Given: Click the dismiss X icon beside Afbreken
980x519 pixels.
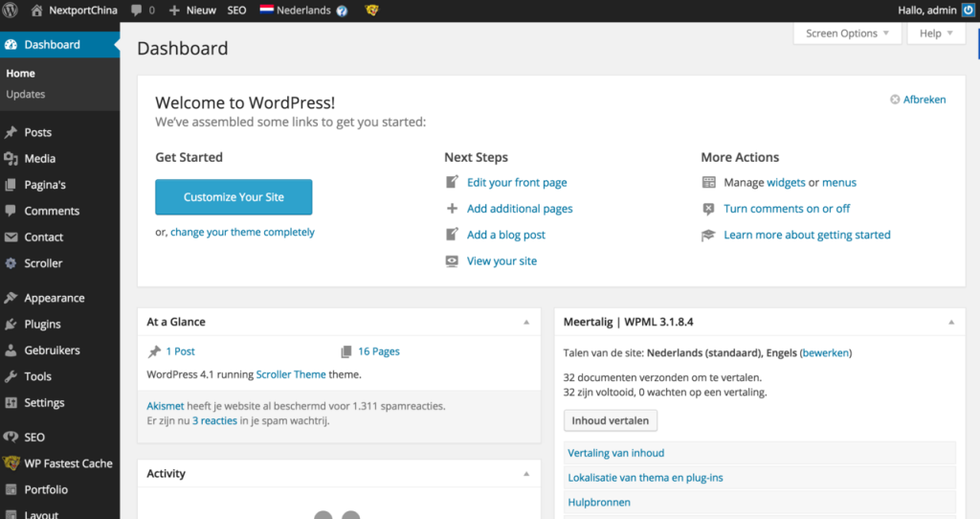Looking at the screenshot, I should pyautogui.click(x=895, y=100).
